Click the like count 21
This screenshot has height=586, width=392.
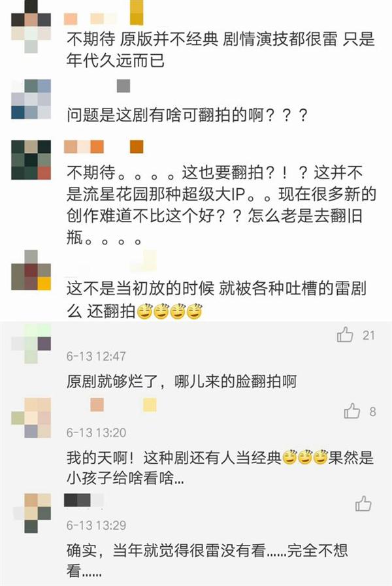(x=368, y=335)
